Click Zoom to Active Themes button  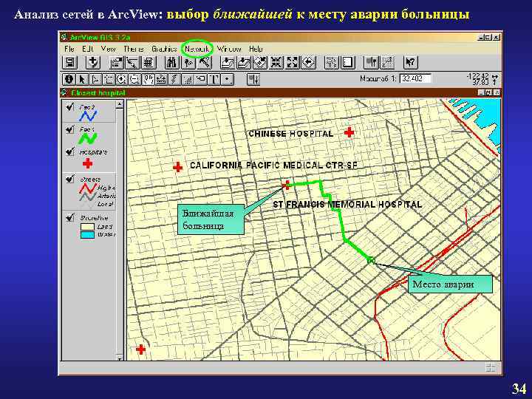tap(244, 62)
